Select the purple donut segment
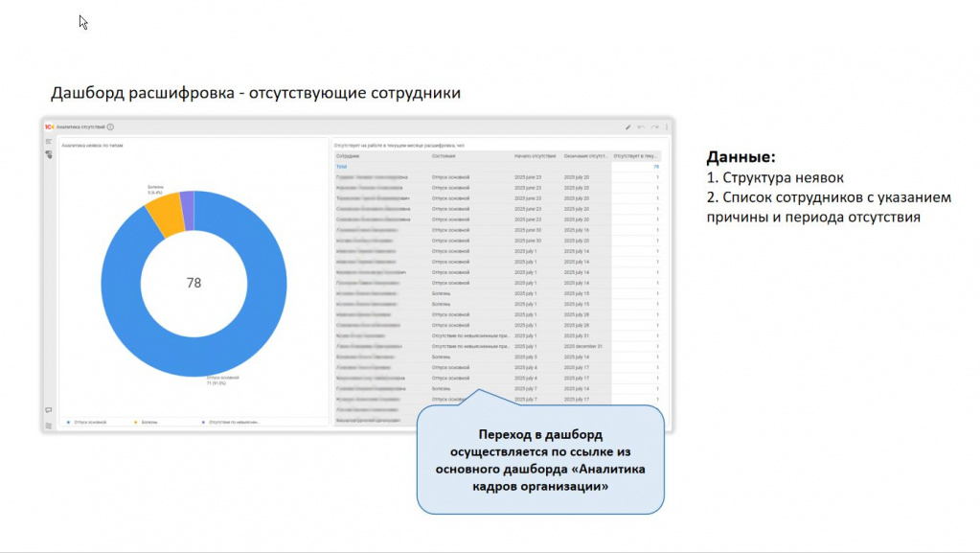 (187, 210)
